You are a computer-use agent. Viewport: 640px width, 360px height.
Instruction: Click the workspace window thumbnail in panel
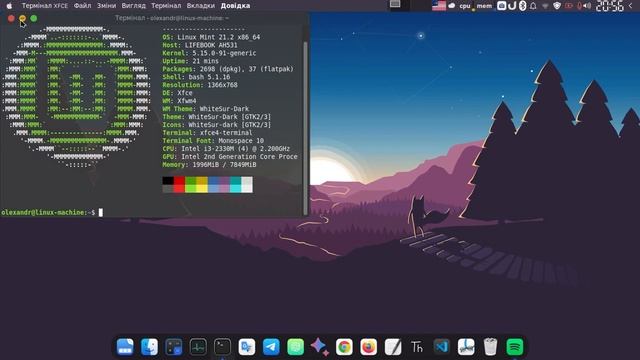click(395, 4)
